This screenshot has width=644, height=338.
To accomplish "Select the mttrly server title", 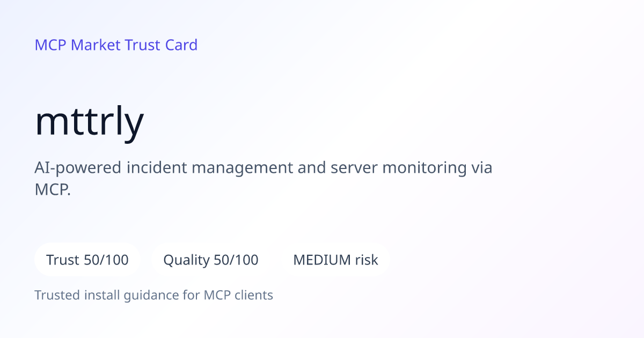I will [x=90, y=122].
